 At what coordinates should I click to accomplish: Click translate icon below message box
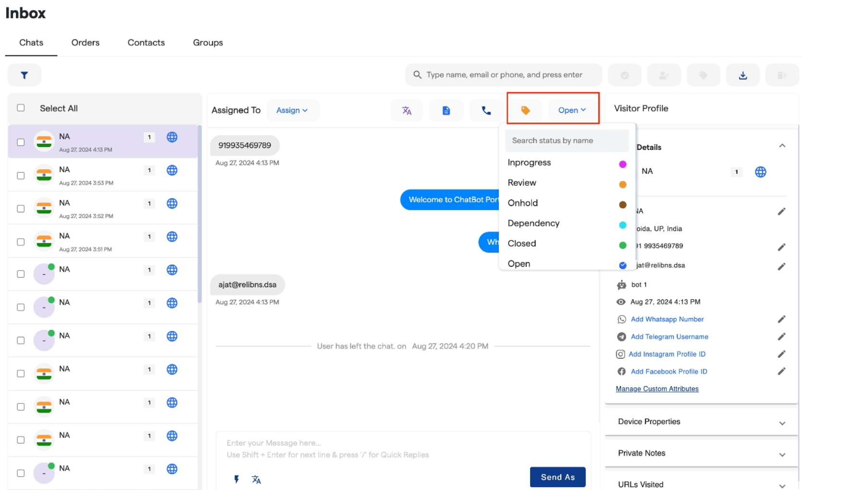[256, 479]
